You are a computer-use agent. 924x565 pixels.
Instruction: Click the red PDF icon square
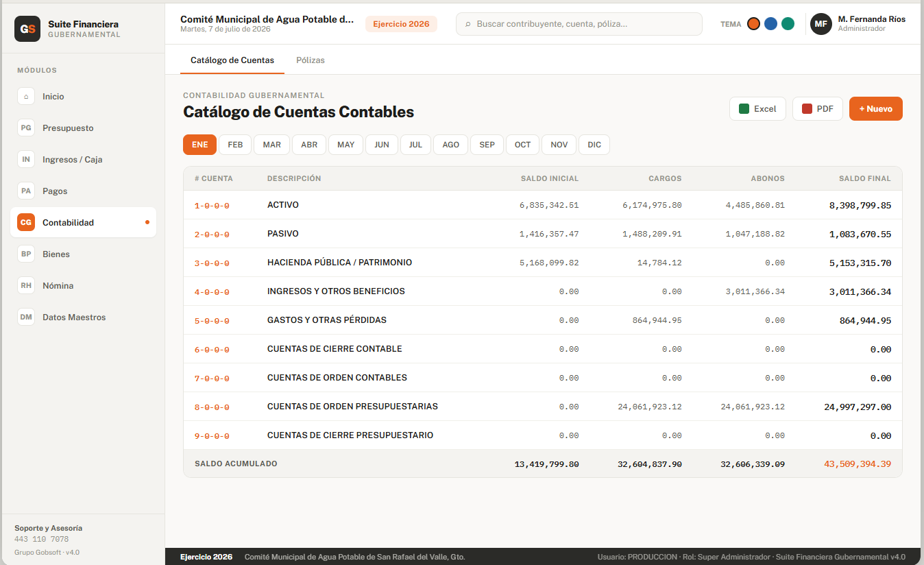pos(807,109)
